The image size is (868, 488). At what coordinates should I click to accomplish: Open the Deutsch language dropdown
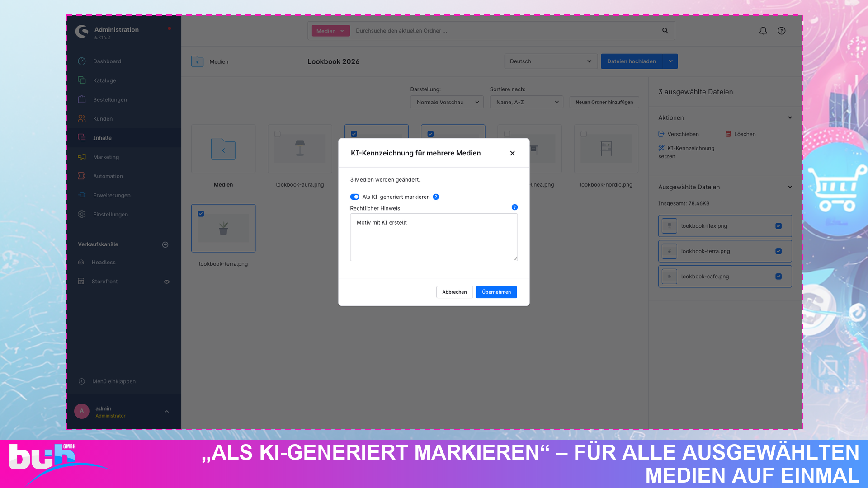click(x=551, y=61)
